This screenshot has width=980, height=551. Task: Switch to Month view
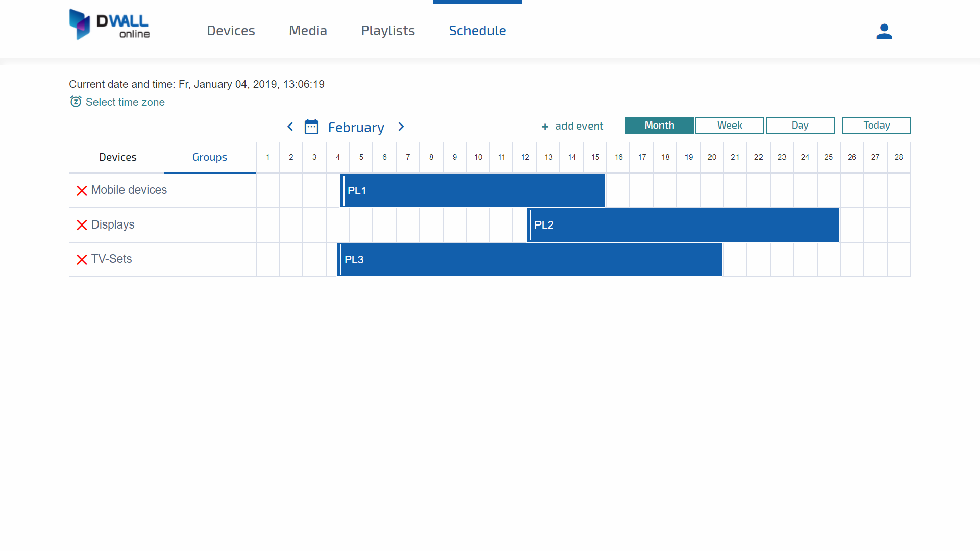pyautogui.click(x=658, y=126)
